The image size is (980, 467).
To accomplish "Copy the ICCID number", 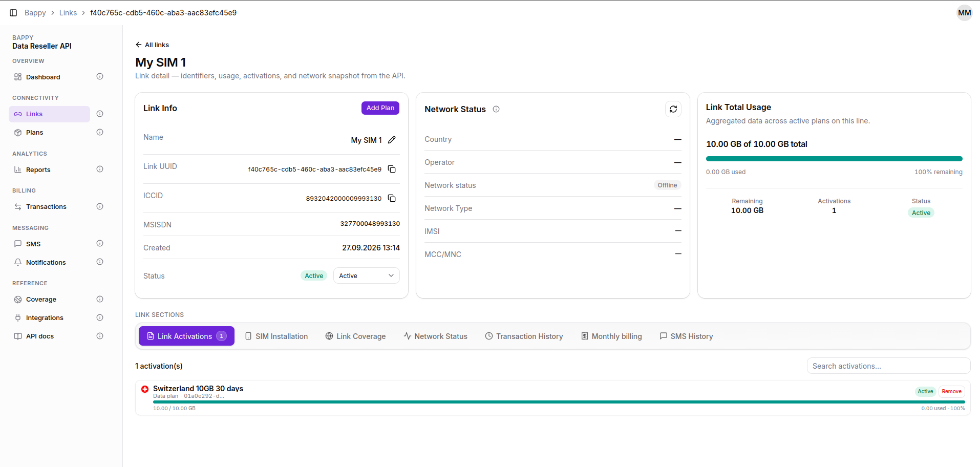I will (x=392, y=198).
